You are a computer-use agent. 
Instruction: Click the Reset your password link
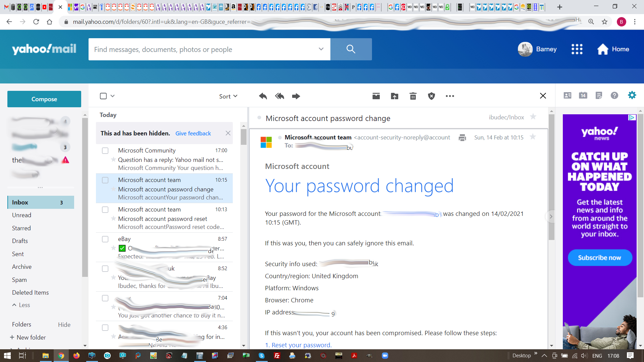point(301,345)
